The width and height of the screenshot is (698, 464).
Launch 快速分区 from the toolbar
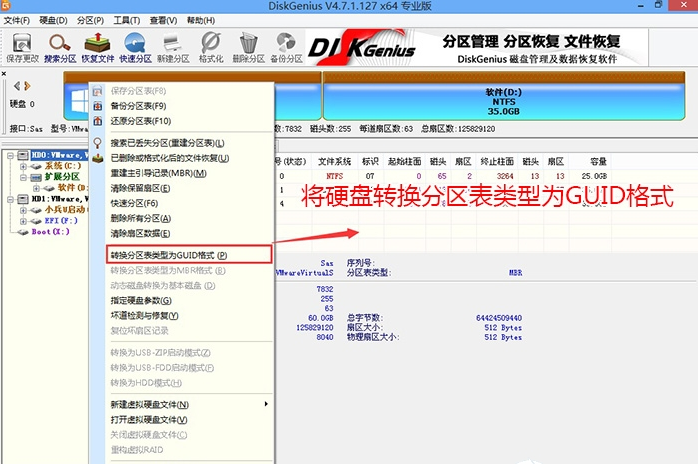[135, 46]
